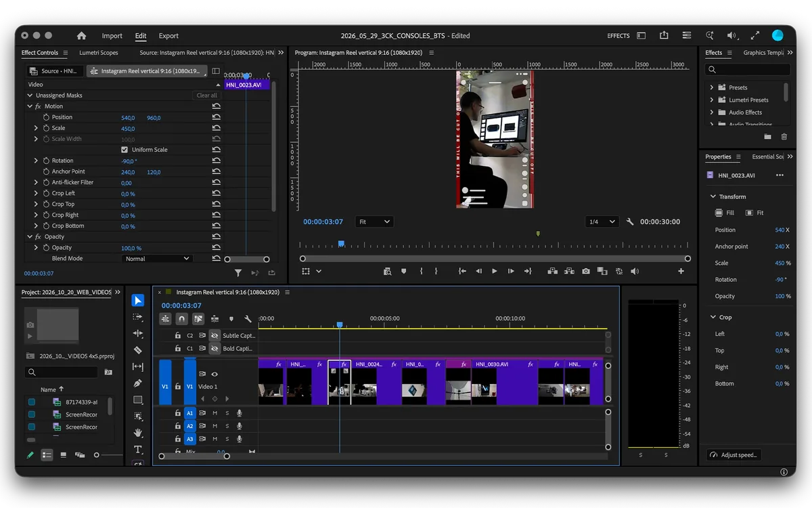Step back one frame
The width and height of the screenshot is (812, 508).
(478, 271)
